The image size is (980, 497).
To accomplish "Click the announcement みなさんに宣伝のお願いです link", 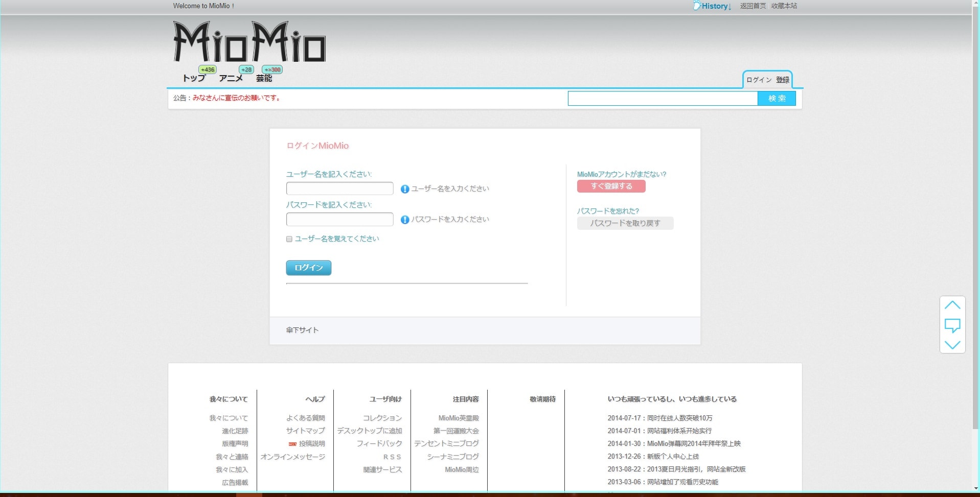I will pyautogui.click(x=237, y=98).
